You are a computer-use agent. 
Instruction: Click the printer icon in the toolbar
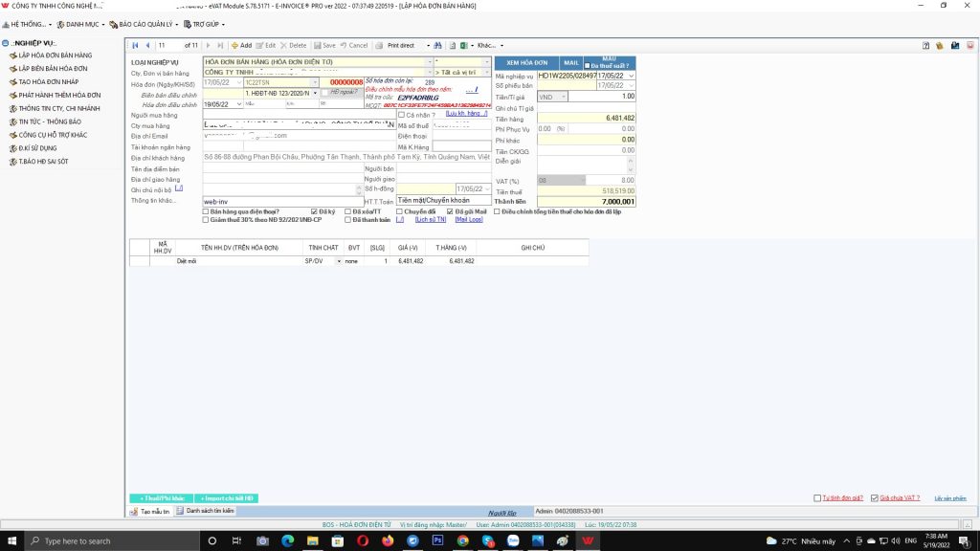(x=379, y=46)
